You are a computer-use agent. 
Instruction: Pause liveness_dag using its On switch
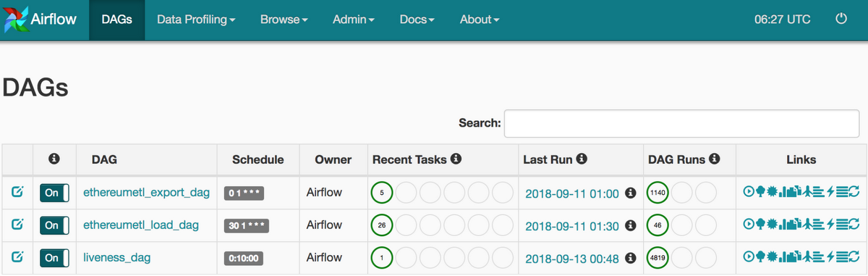[x=54, y=258]
